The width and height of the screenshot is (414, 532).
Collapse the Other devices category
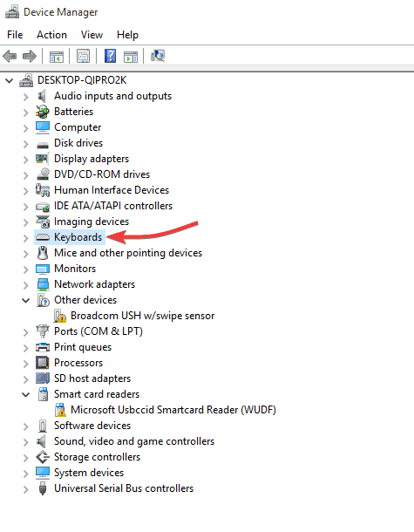26,300
